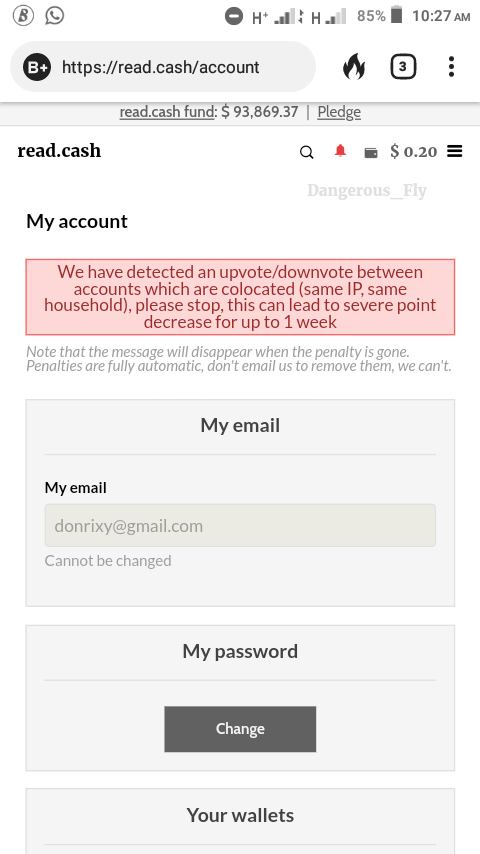The image size is (480, 854).
Task: Click the Dangerous_Fly username label
Action: pos(367,191)
